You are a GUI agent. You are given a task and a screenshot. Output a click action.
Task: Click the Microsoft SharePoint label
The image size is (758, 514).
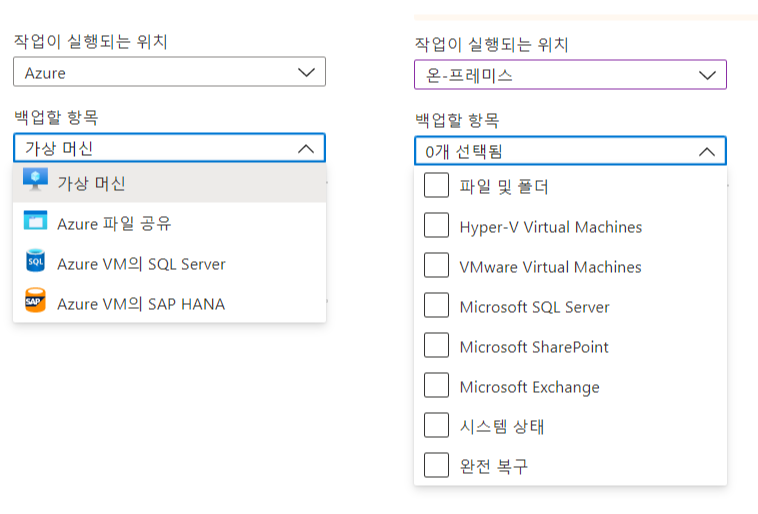coord(534,347)
